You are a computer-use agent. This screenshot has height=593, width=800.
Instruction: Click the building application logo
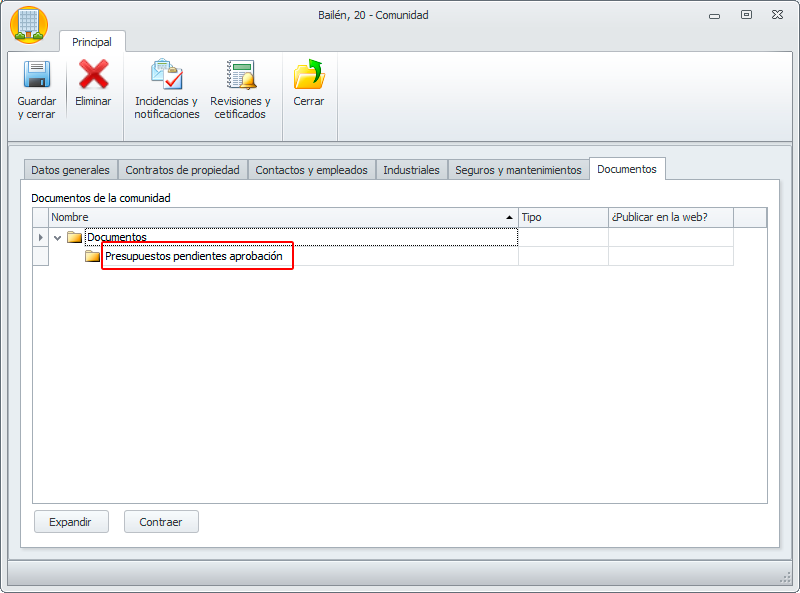pyautogui.click(x=29, y=25)
